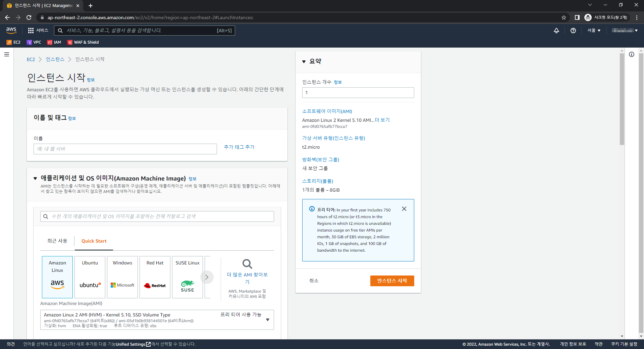The height and width of the screenshot is (349, 644).
Task: Click the EC2 breadcrumb link
Action: (x=31, y=59)
